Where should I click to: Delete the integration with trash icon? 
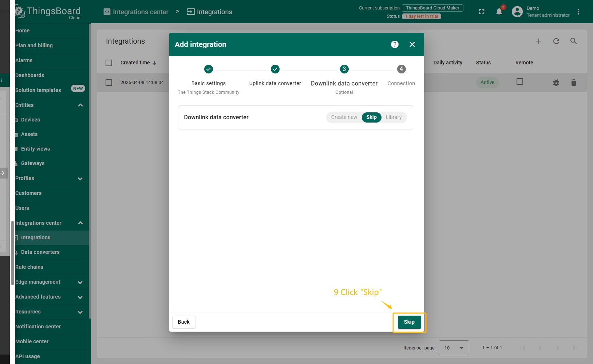[x=574, y=83]
